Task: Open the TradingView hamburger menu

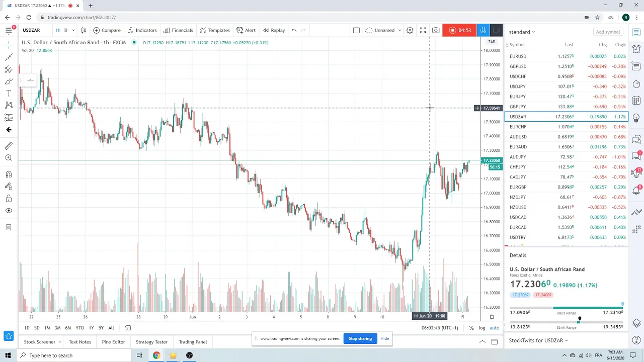Action: 9,31
